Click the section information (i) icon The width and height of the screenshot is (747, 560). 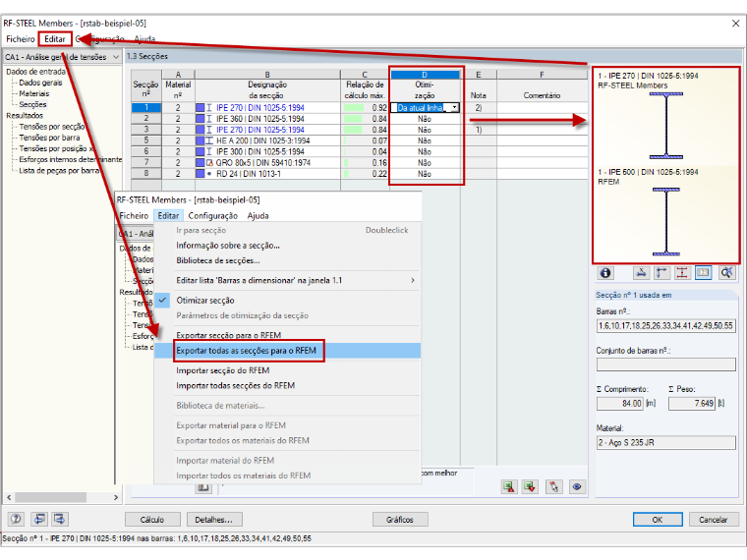tap(605, 273)
